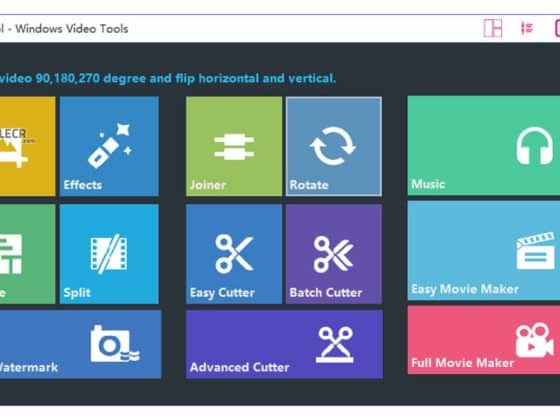
Task: Select the Rotate video tile
Action: click(334, 146)
